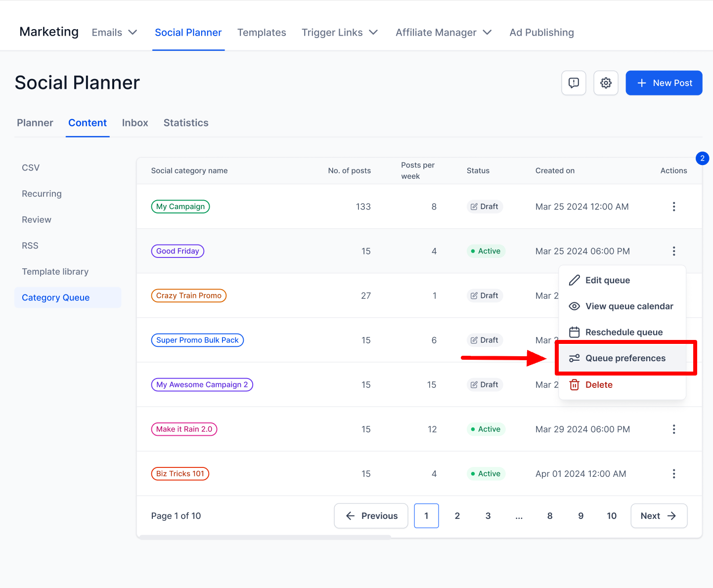Click the blue notification badge showing 2
The width and height of the screenshot is (713, 588).
tap(702, 159)
